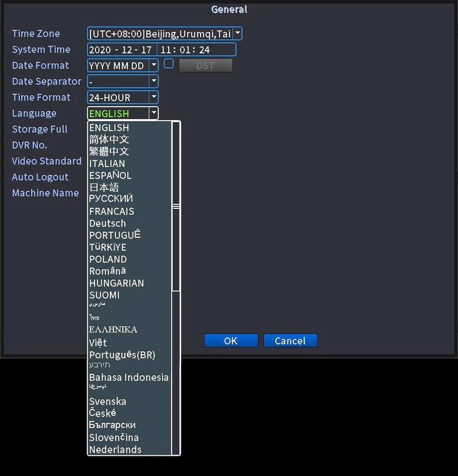Click the language list scrollbar thumb
This screenshot has width=458, height=476.
tap(176, 206)
